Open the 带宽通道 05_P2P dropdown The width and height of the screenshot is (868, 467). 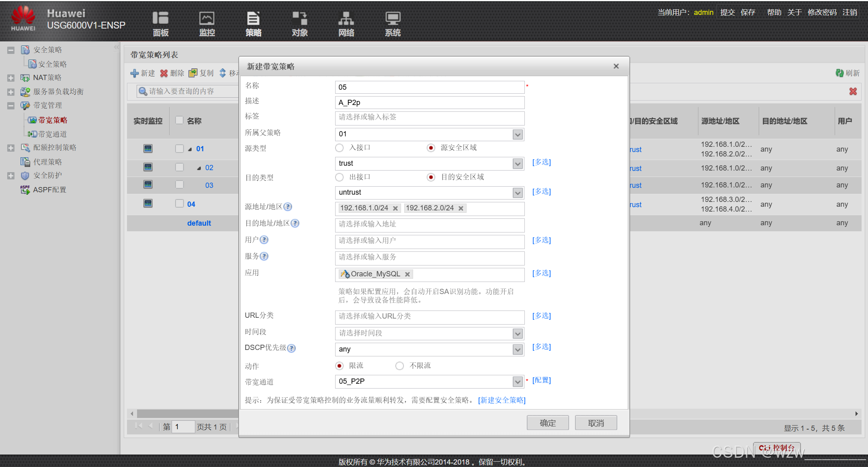pos(518,382)
